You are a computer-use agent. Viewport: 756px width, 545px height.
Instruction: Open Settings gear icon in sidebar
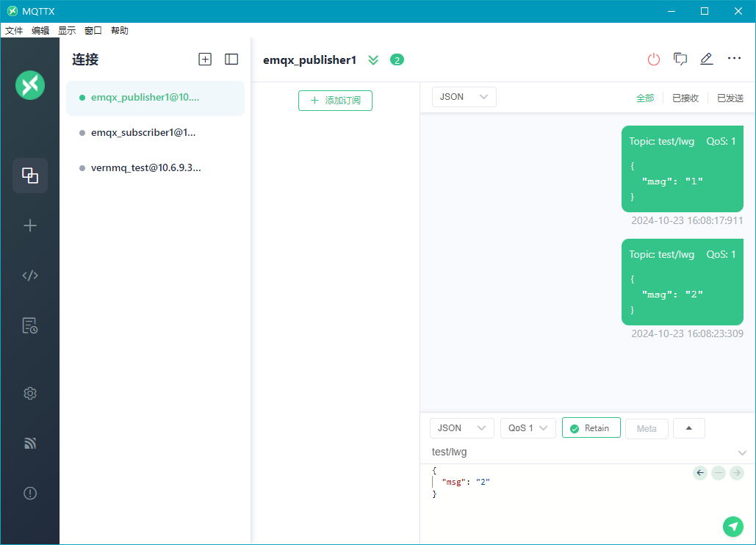[x=30, y=393]
